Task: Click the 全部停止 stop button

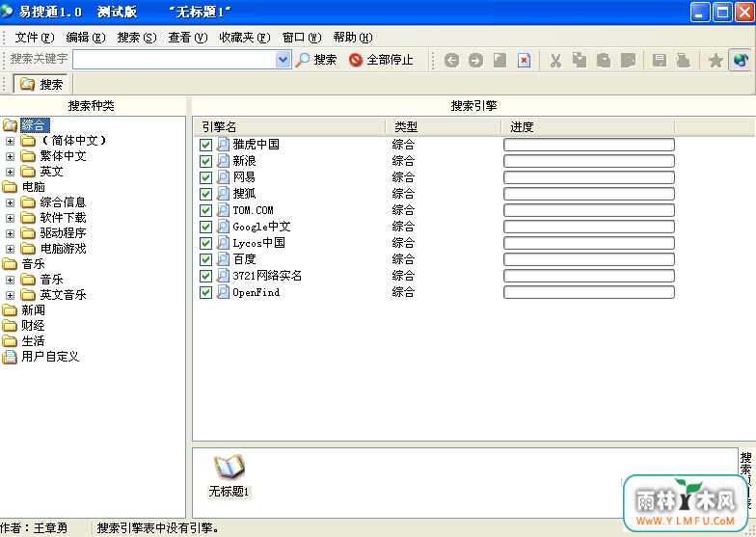Action: click(x=381, y=60)
